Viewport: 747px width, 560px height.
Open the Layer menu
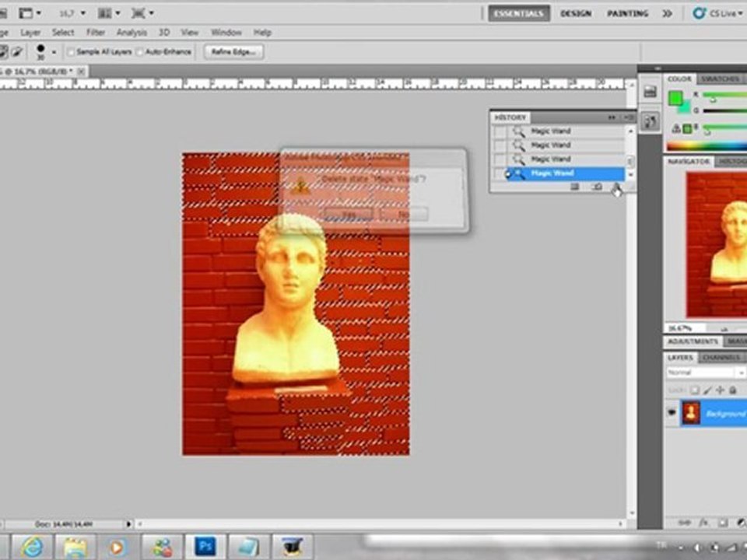click(30, 33)
